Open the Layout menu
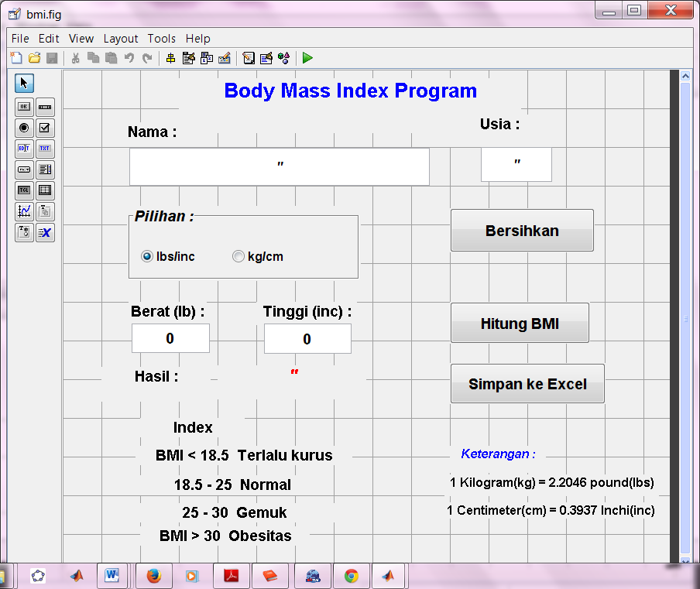The height and width of the screenshot is (589, 700). [x=121, y=38]
